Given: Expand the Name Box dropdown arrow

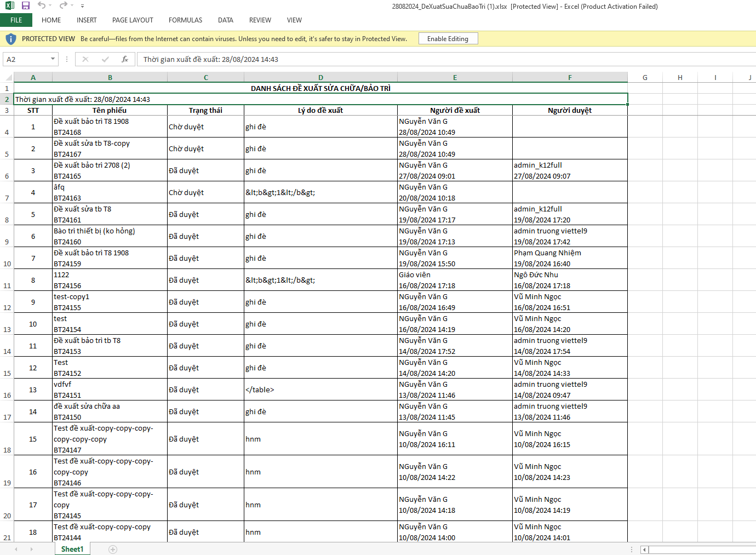Looking at the screenshot, I should pyautogui.click(x=53, y=59).
